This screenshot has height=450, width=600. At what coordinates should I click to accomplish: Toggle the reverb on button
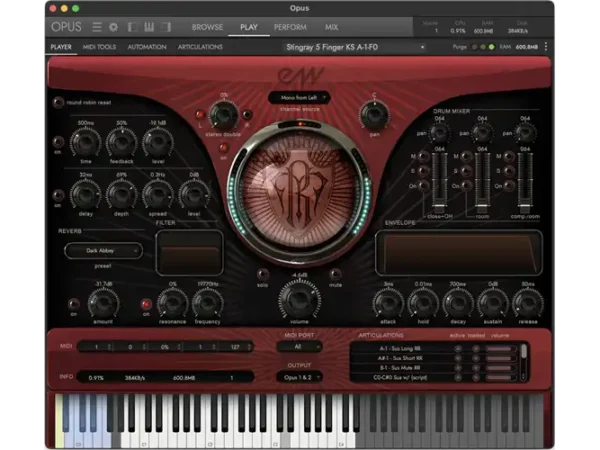73,304
